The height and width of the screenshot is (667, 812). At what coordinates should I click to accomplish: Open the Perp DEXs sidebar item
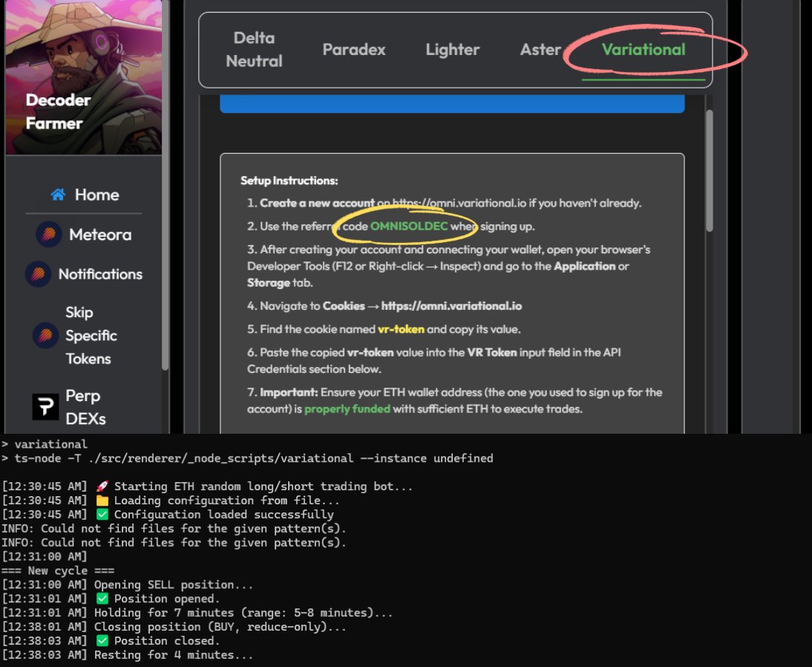click(x=69, y=407)
